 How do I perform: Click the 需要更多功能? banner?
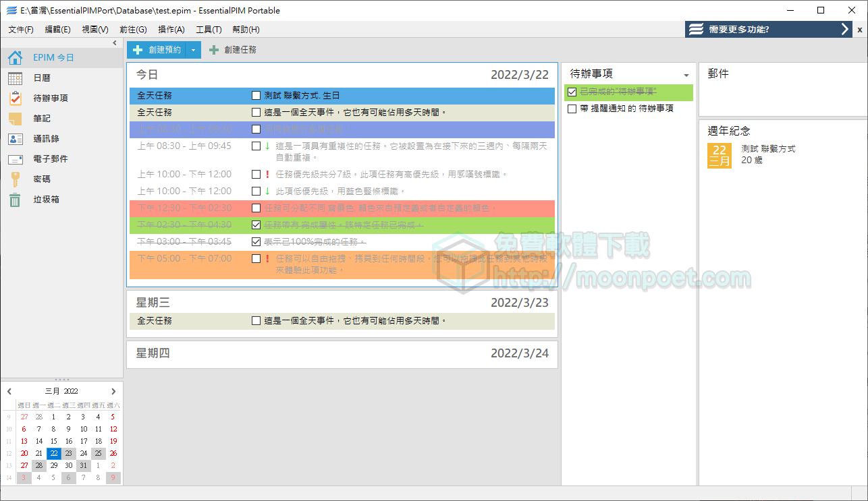point(768,30)
